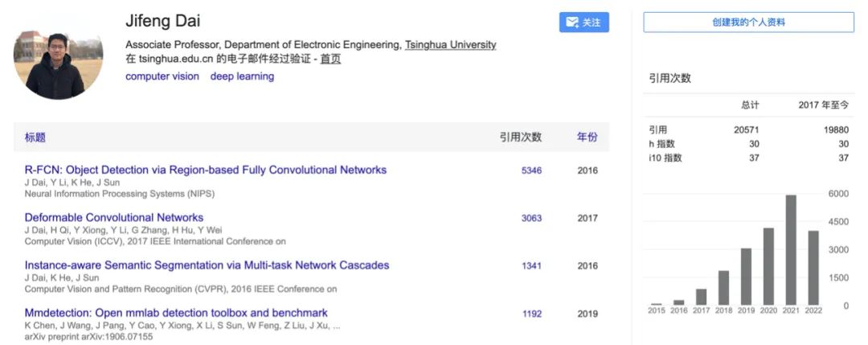Viewport: 868px width, 345px height.
Task: Open the Mmdetection toolbox paper
Action: 176,312
